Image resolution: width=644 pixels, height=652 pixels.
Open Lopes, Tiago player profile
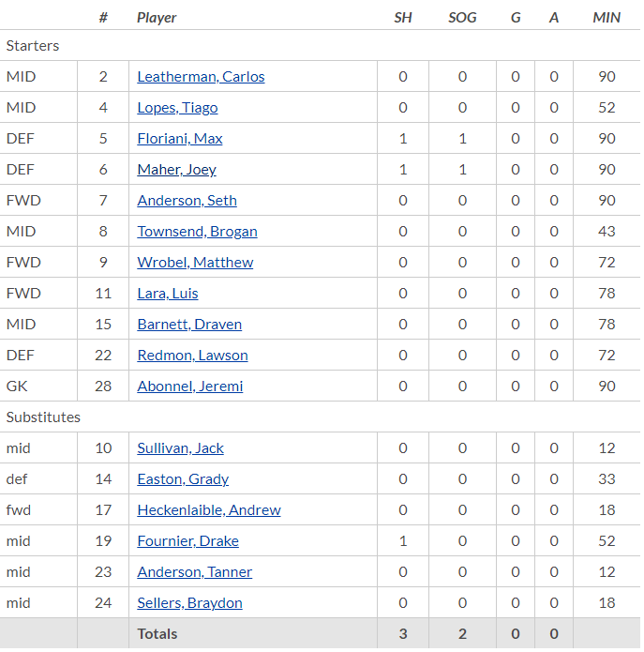177,108
